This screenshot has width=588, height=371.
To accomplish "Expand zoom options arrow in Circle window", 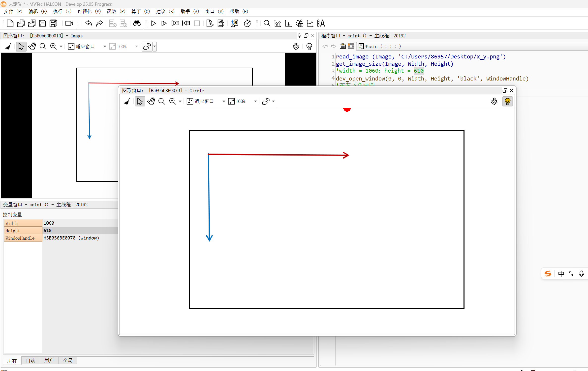I will 180,101.
